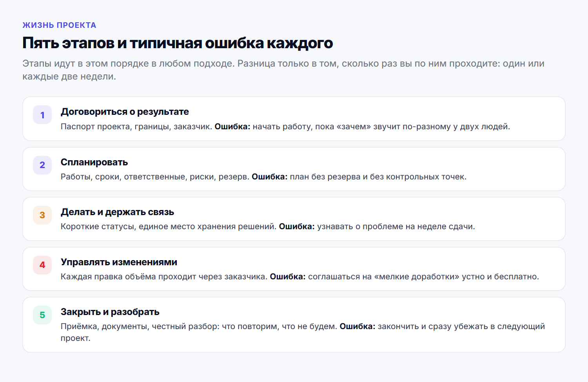Screen dimensions: 588x382
Task: Click the number 1 step badge
Action: [42, 115]
